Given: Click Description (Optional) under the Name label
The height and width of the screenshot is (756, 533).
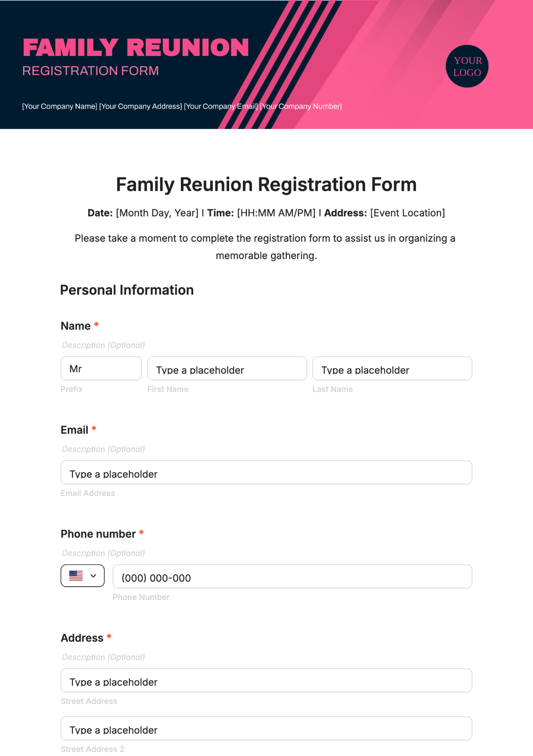Looking at the screenshot, I should [103, 345].
